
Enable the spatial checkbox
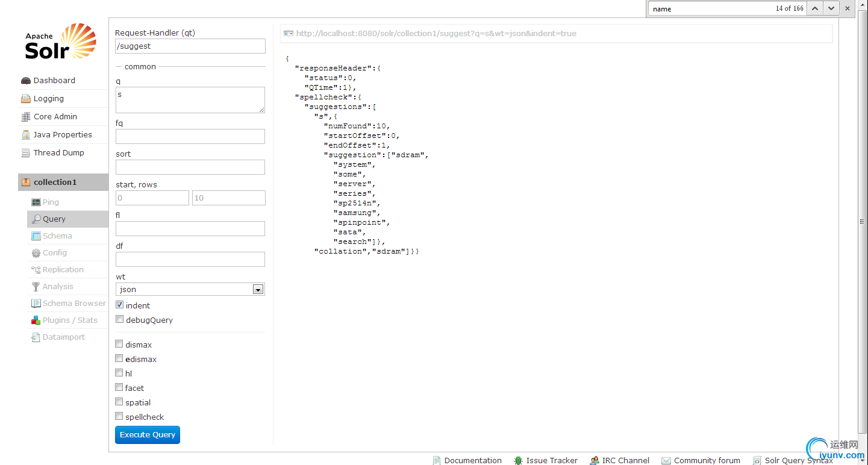click(x=119, y=402)
